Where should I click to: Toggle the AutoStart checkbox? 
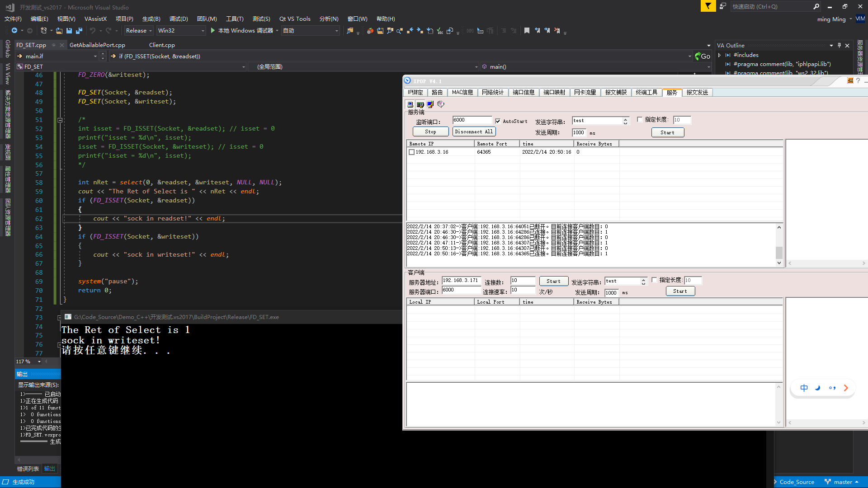click(x=498, y=121)
